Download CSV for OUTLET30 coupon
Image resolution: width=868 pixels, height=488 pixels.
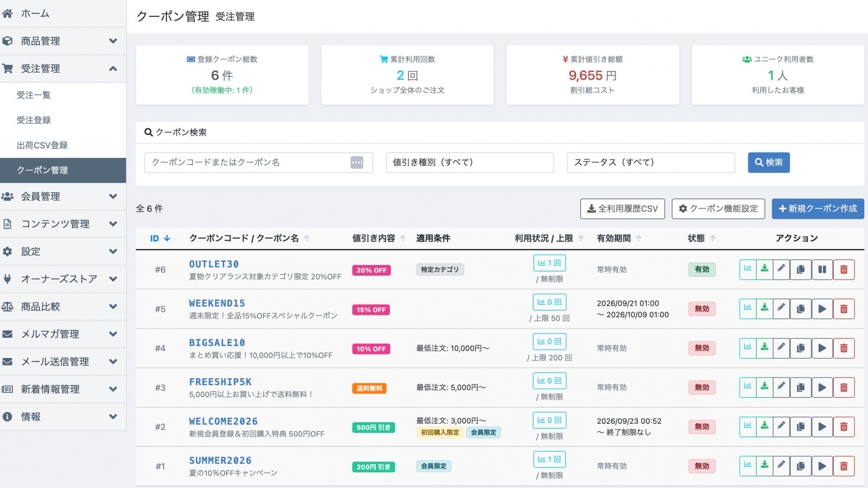pyautogui.click(x=765, y=269)
